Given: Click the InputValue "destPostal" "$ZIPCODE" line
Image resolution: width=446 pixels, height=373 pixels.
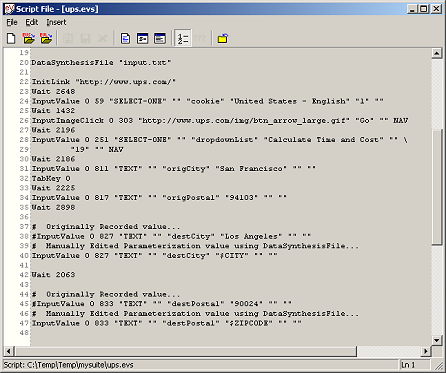Looking at the screenshot, I should click(166, 323).
